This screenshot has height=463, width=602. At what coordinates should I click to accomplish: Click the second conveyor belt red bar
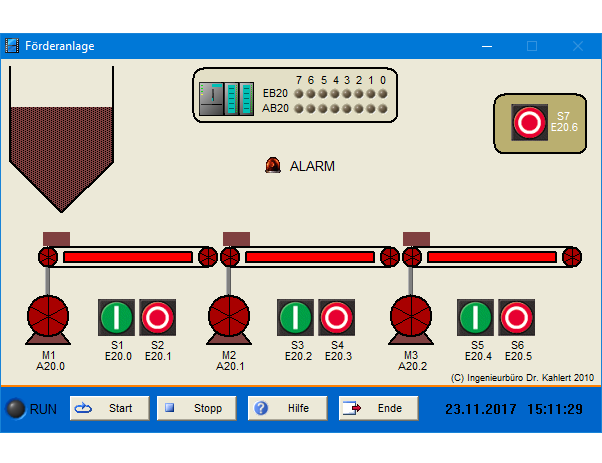tap(310, 257)
